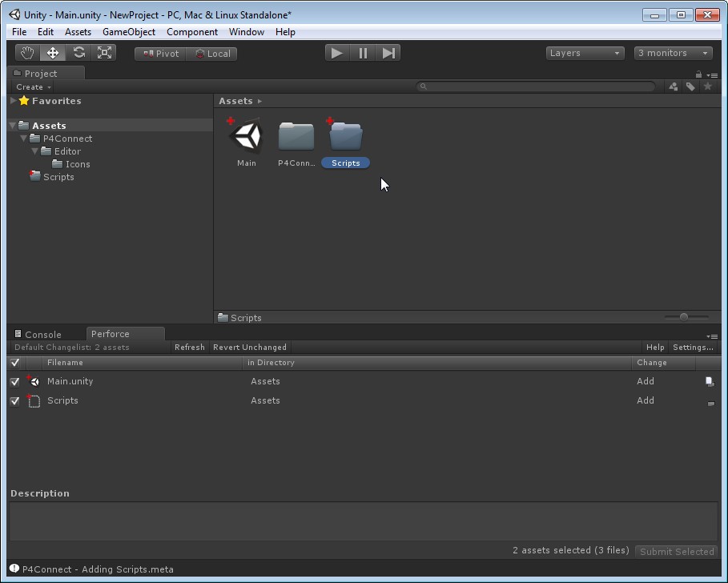Open the Create dropdown in Project panel
The height and width of the screenshot is (583, 728).
pyautogui.click(x=33, y=86)
